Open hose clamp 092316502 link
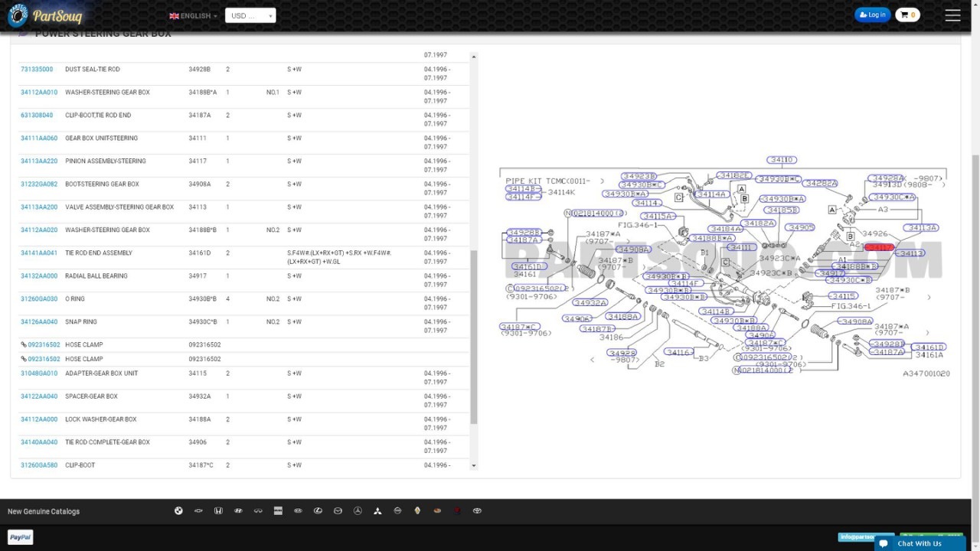 (41, 345)
